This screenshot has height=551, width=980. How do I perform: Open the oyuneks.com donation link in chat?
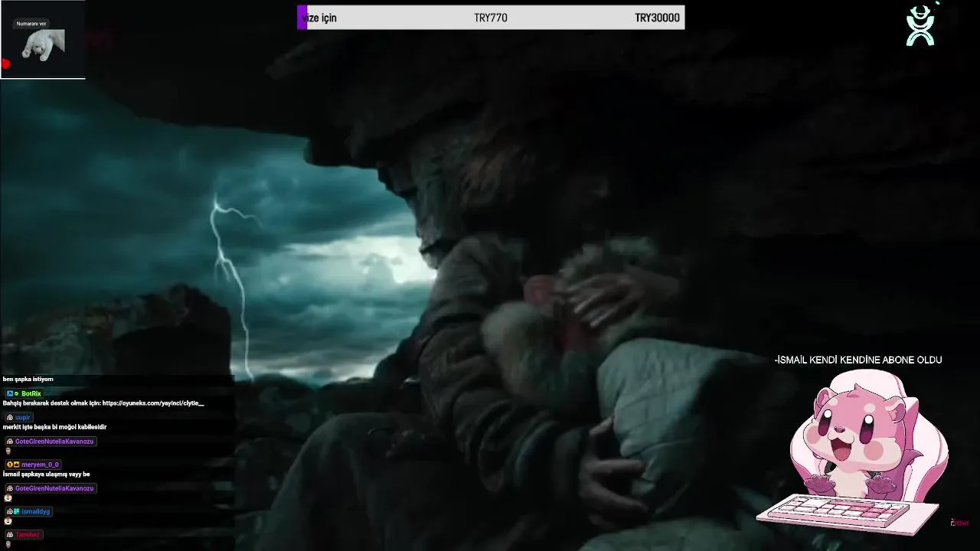(153, 403)
